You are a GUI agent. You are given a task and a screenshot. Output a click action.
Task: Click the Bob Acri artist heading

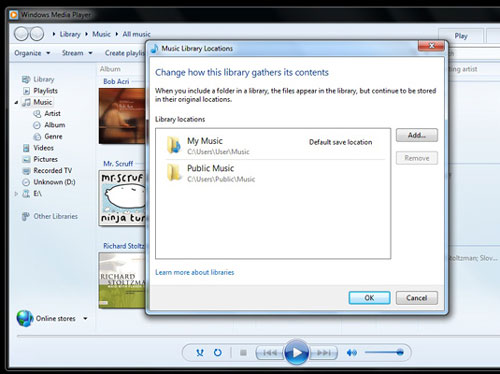tap(116, 81)
